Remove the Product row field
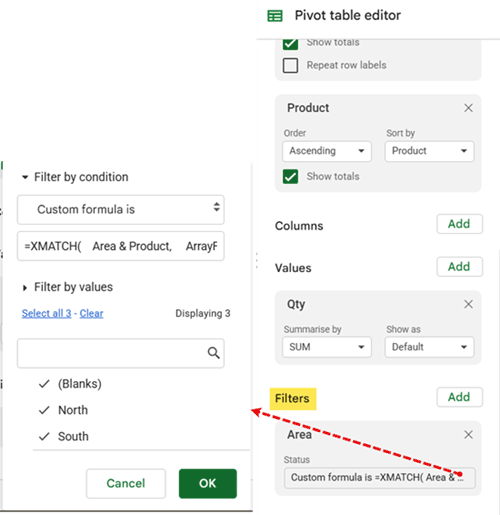The width and height of the screenshot is (500, 515). coord(468,108)
